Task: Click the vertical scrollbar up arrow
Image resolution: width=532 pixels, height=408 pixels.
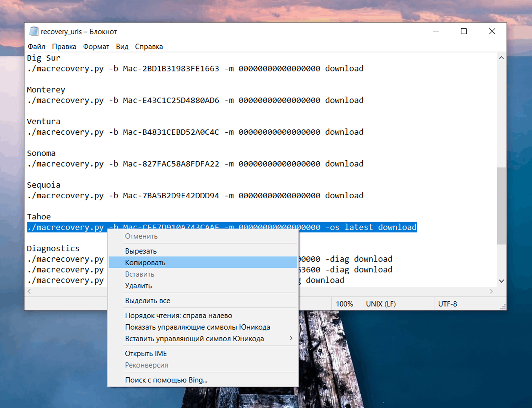Action: pos(501,58)
